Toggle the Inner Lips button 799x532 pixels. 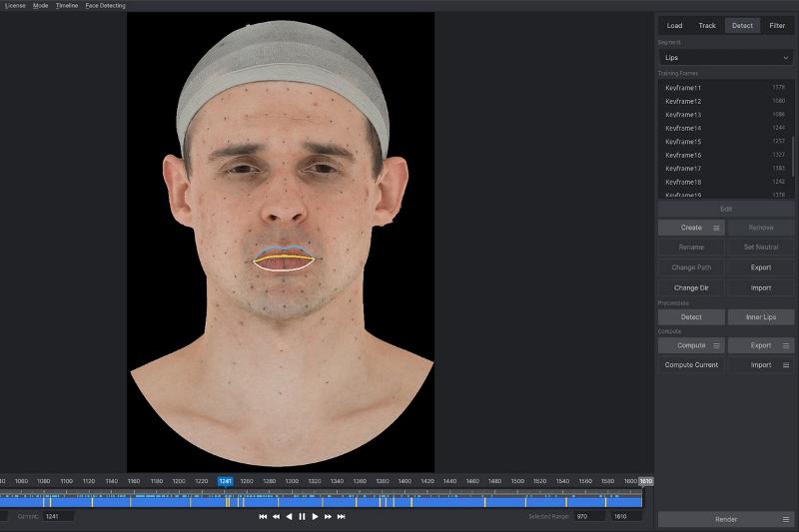pyautogui.click(x=761, y=317)
